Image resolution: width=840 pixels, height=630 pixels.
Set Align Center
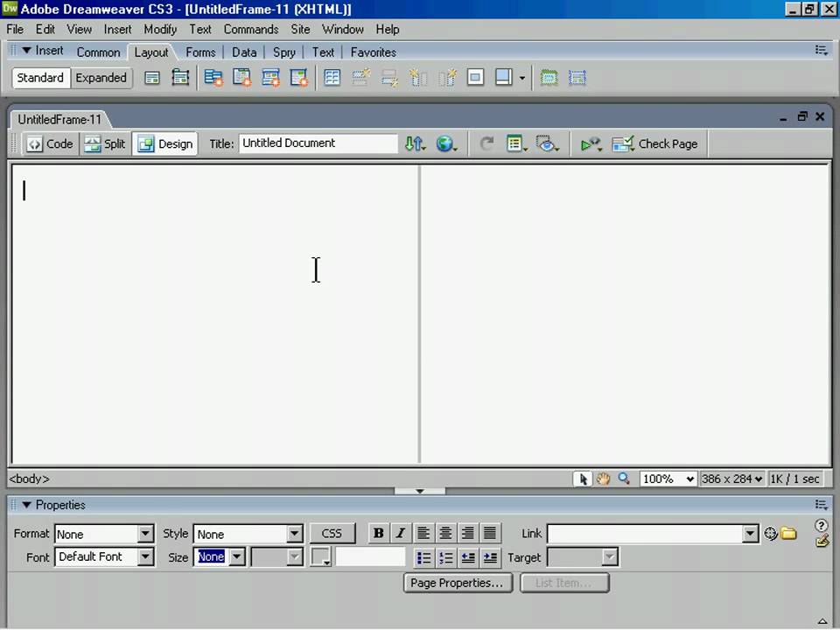pyautogui.click(x=445, y=533)
